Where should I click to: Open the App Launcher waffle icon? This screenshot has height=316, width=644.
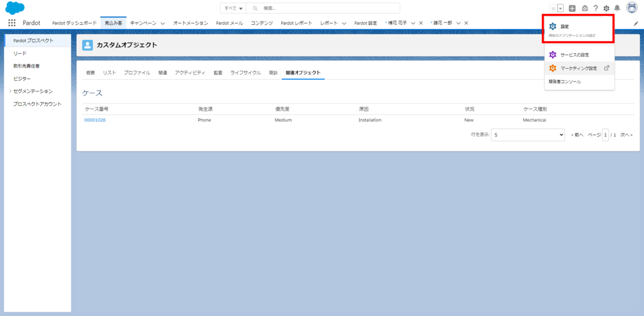pyautogui.click(x=11, y=23)
